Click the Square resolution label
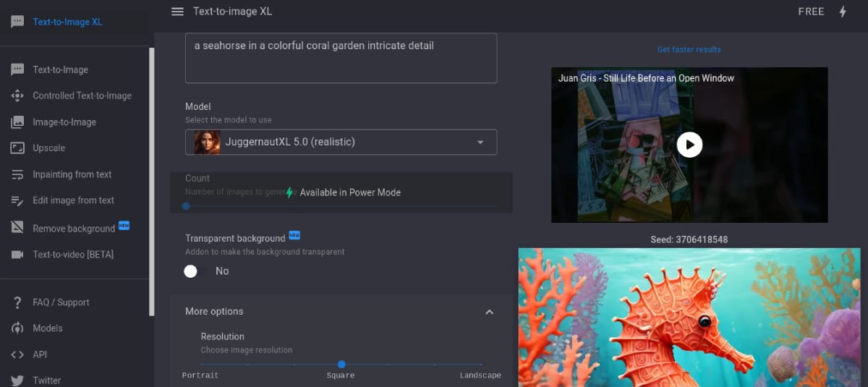The width and height of the screenshot is (868, 387). (341, 375)
